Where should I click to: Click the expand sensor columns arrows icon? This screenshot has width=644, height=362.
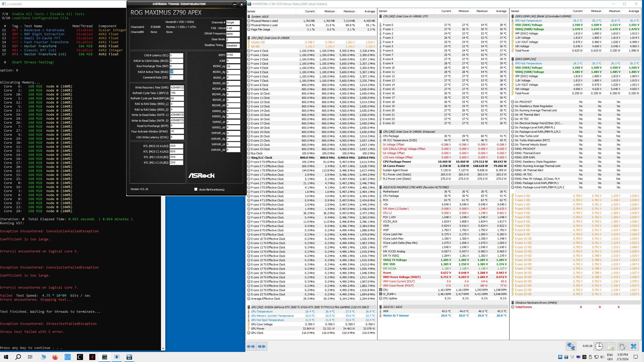(x=251, y=346)
